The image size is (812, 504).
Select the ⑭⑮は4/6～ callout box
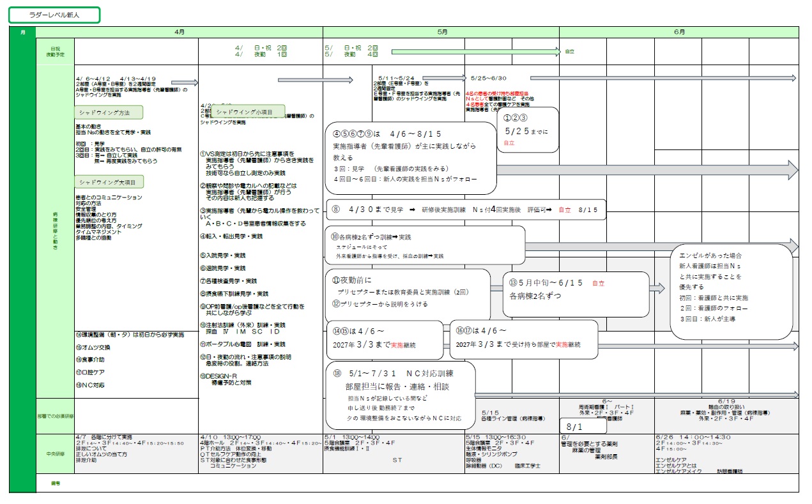click(x=385, y=339)
